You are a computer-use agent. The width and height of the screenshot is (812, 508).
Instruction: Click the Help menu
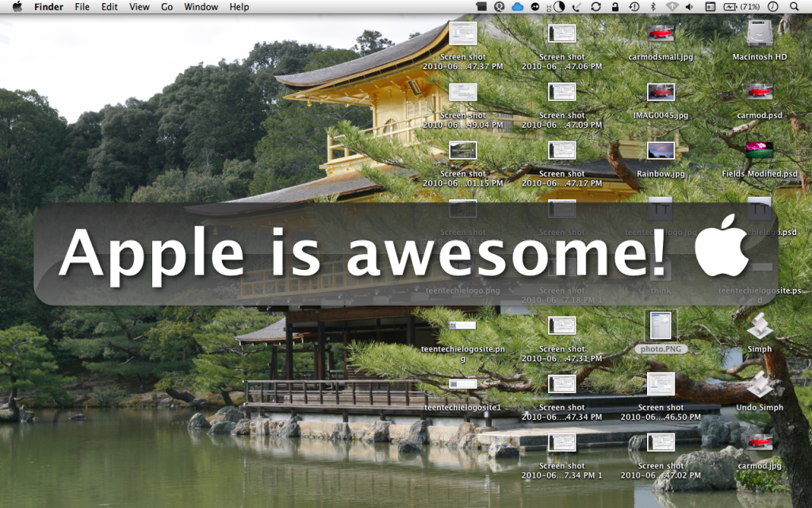[239, 6]
